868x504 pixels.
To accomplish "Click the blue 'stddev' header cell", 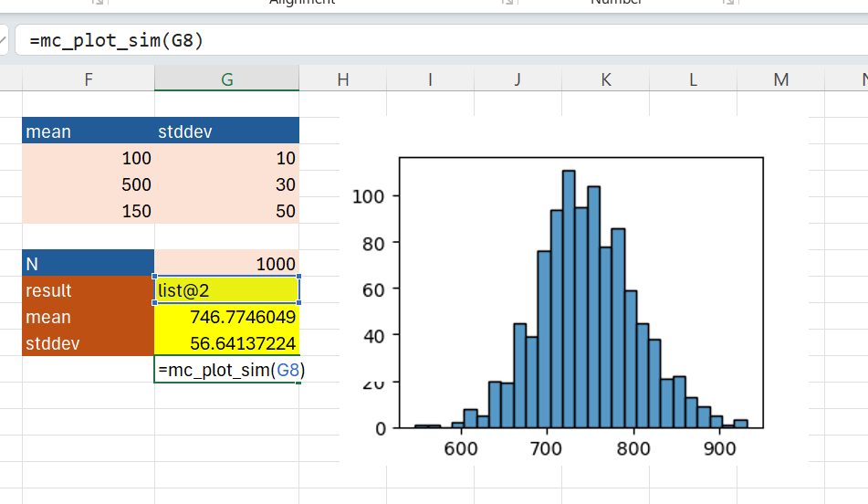I will click(x=227, y=131).
